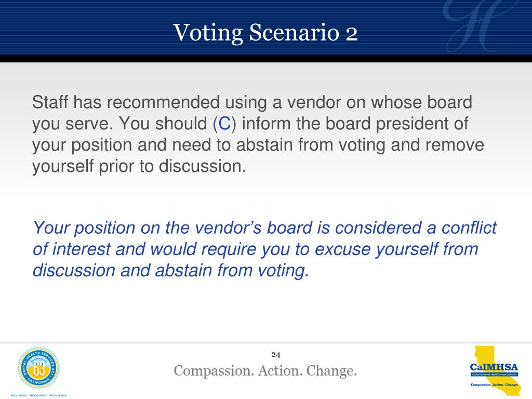
Task: Click the words abstain from voting in italic text
Action: tap(232, 270)
